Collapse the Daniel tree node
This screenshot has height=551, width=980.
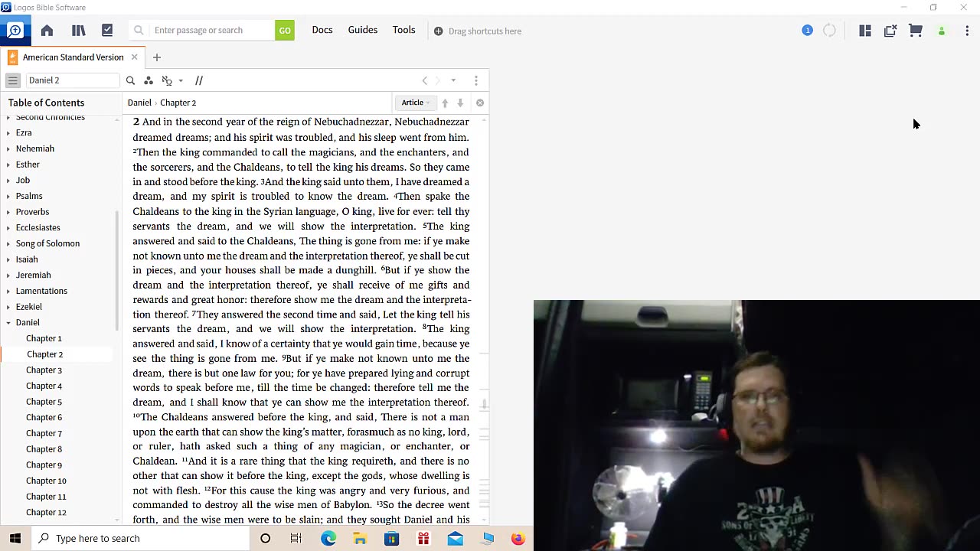[8, 323]
